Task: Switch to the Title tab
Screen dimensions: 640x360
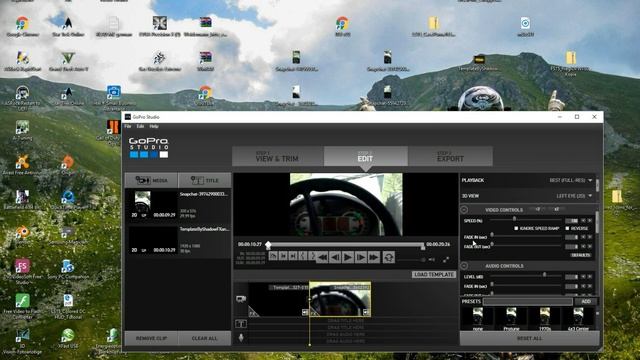Action: coord(205,180)
